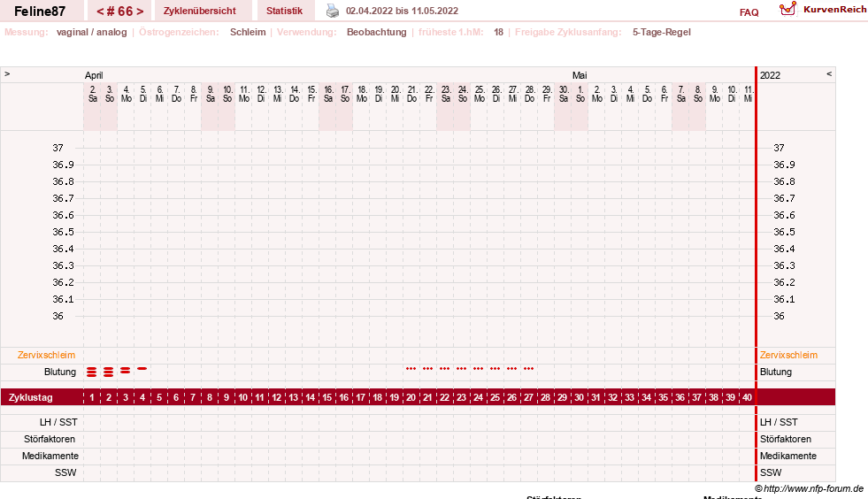Viewport: 868px width, 499px height.
Task: Select bleeding marker on cycle day 3
Action: 126,370
